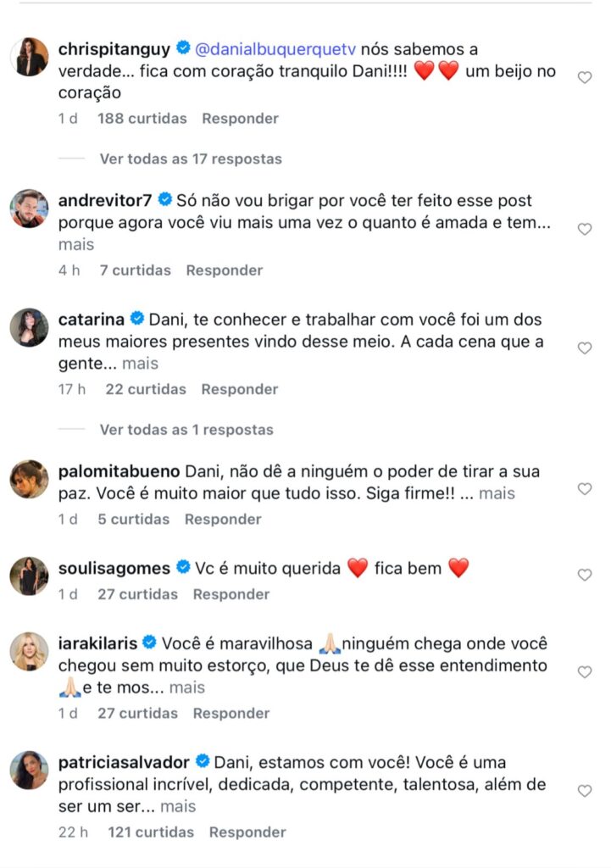Like patriciasalvador's comment with the heart
Image resolution: width=611 pixels, height=868 pixels.
pyautogui.click(x=584, y=791)
